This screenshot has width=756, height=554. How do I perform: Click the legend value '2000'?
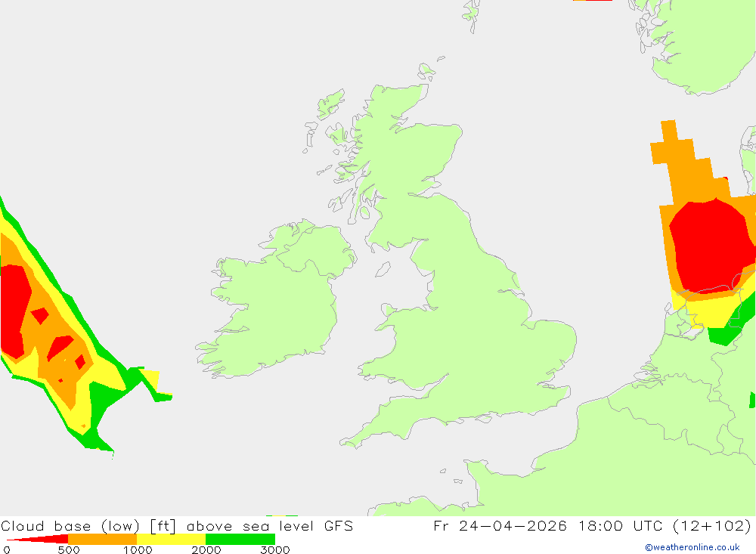pos(206,549)
